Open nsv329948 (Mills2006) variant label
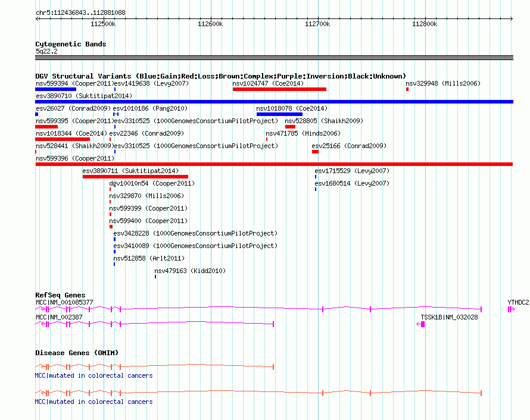Image resolution: width=530 pixels, height=420 pixels. (x=443, y=83)
